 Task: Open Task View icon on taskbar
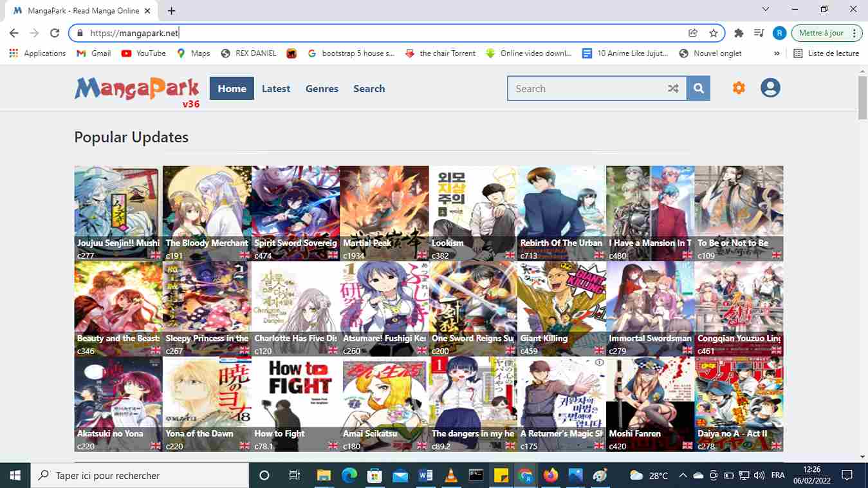point(295,475)
